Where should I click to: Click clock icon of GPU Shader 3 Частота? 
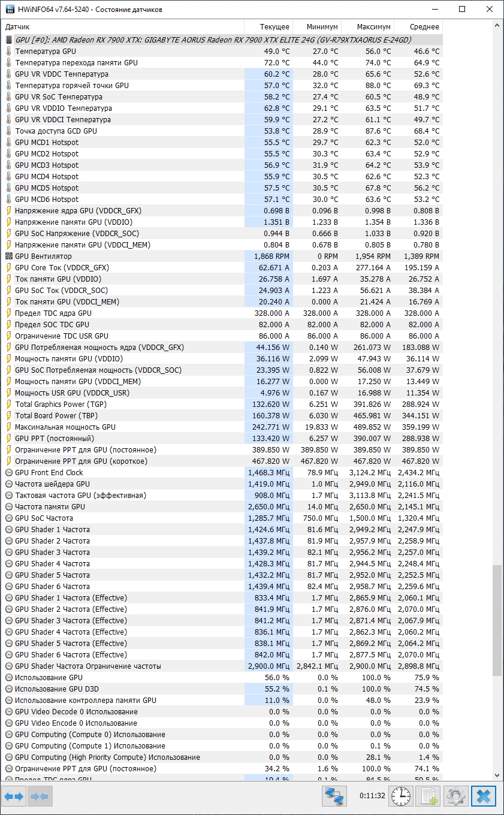pyautogui.click(x=9, y=553)
